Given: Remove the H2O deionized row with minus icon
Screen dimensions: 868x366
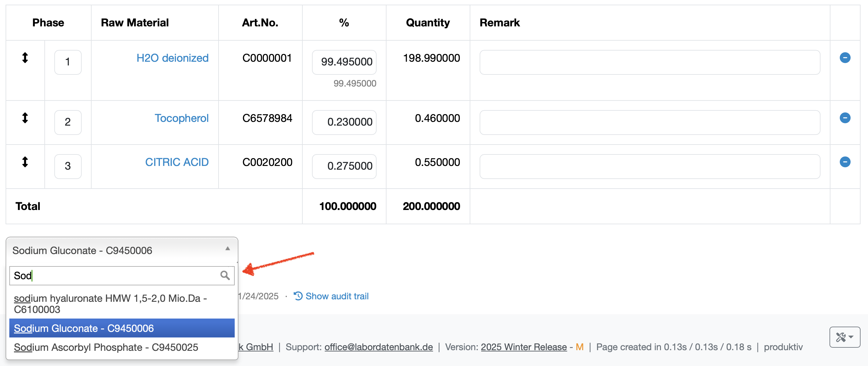Looking at the screenshot, I should pyautogui.click(x=844, y=58).
